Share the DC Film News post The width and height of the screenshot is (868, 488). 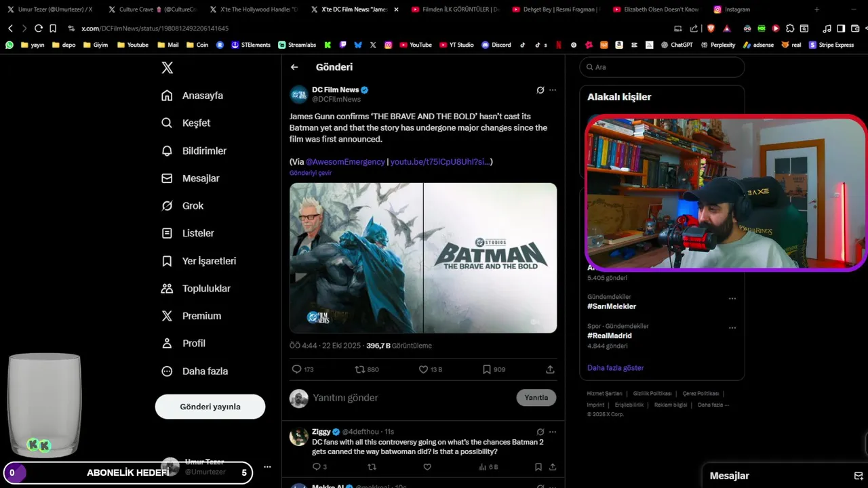pyautogui.click(x=550, y=369)
